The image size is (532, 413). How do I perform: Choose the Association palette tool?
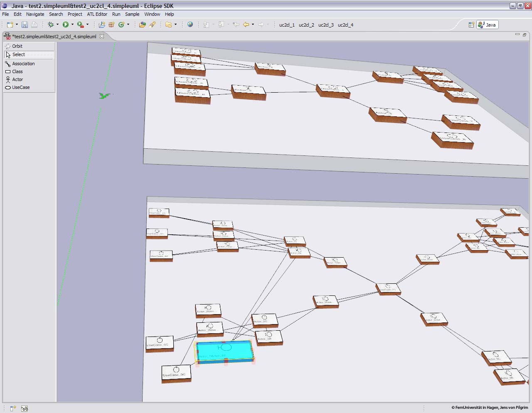coord(29,64)
